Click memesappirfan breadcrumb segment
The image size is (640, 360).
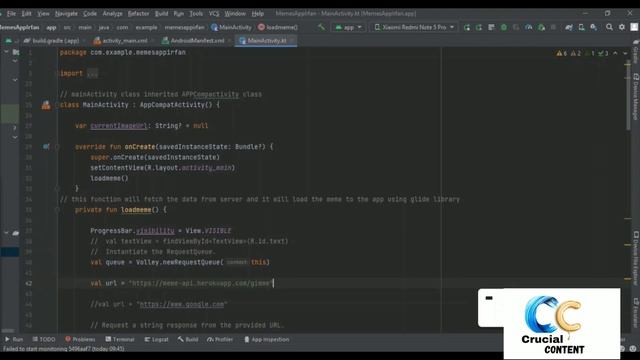point(184,27)
